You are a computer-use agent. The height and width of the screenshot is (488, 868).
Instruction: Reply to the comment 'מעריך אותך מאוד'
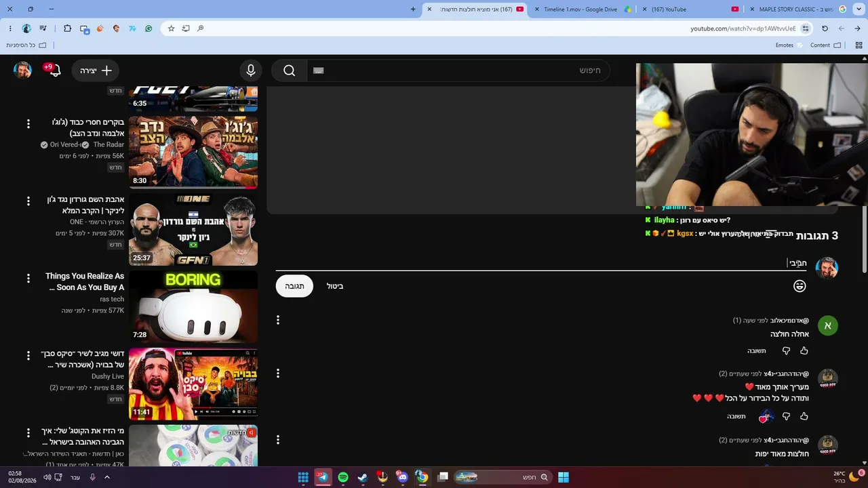(736, 416)
